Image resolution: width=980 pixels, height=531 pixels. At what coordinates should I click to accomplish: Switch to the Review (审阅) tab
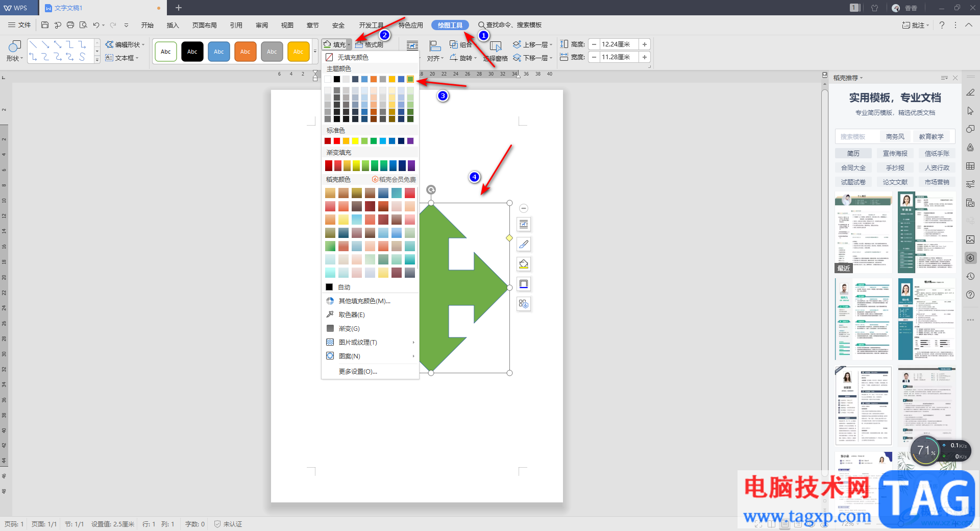262,25
